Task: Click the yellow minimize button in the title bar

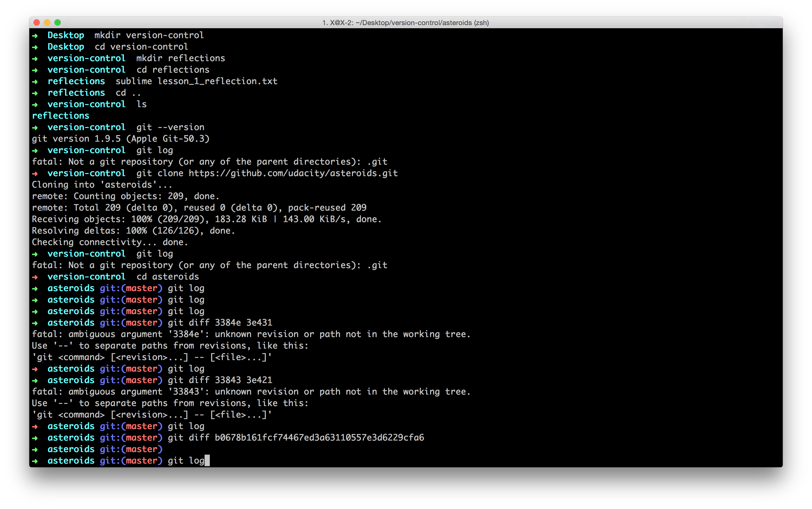Action: [47, 22]
